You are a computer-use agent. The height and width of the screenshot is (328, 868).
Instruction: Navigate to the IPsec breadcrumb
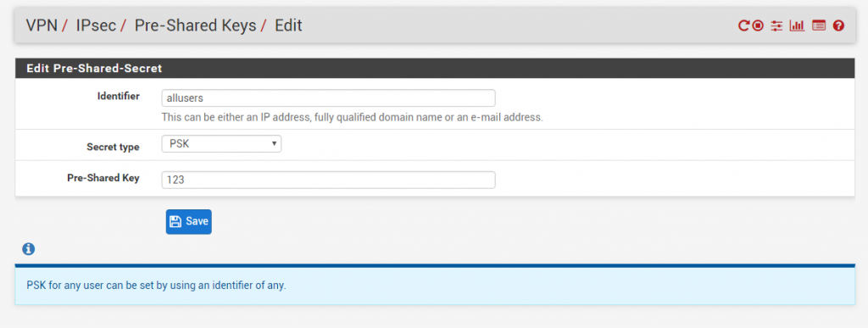point(96,25)
